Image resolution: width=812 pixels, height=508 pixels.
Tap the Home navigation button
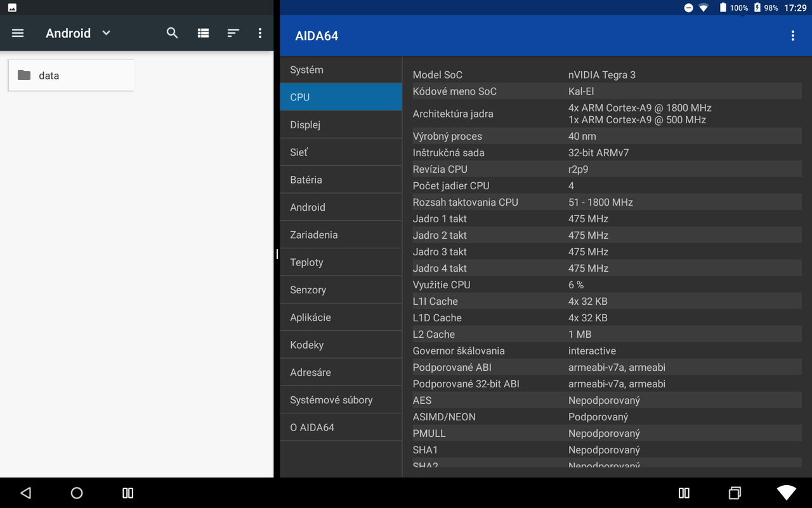coord(77,493)
